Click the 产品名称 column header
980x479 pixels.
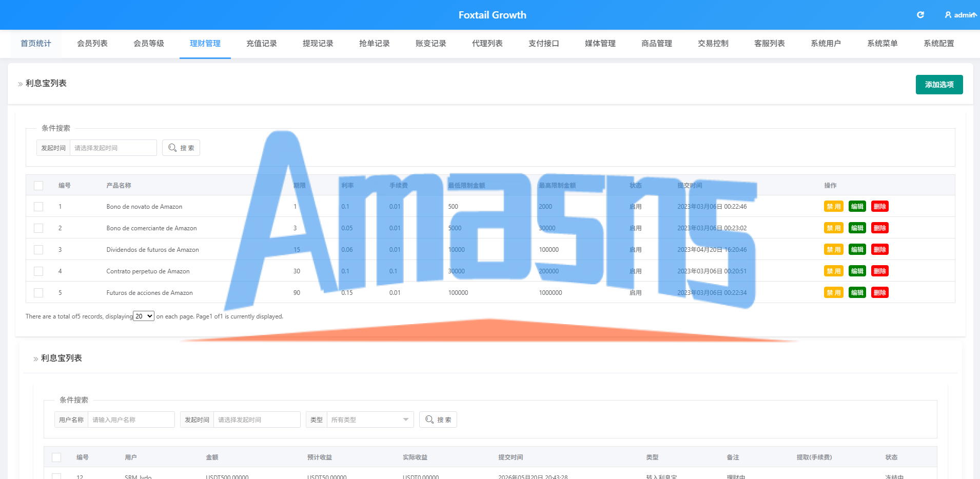[119, 186]
